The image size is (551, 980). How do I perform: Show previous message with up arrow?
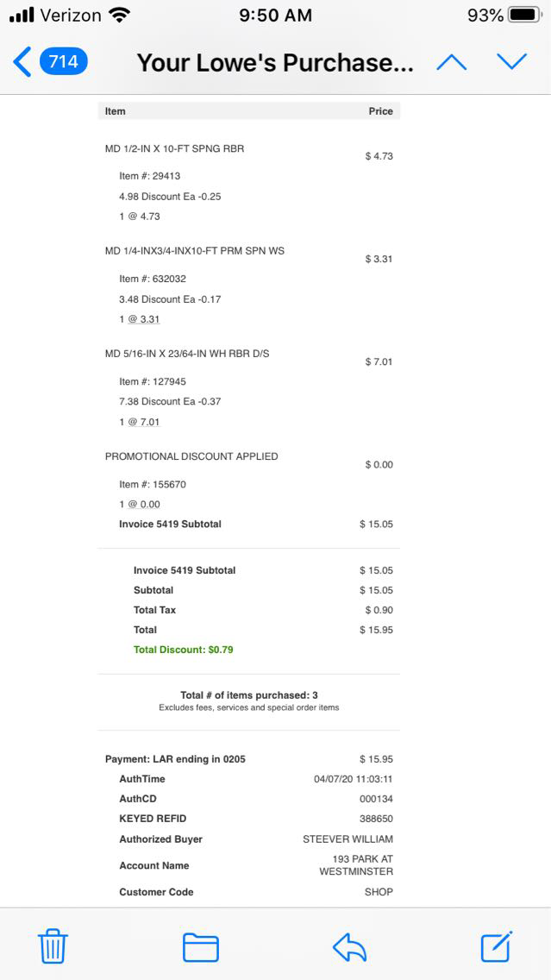tap(452, 62)
